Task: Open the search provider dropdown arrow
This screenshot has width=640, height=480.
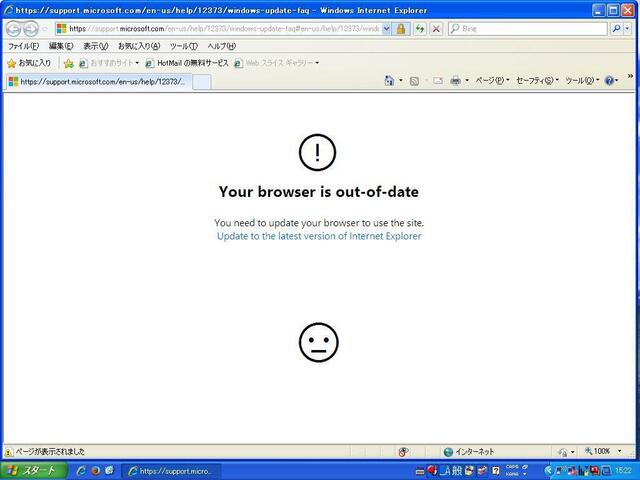Action: [x=628, y=29]
